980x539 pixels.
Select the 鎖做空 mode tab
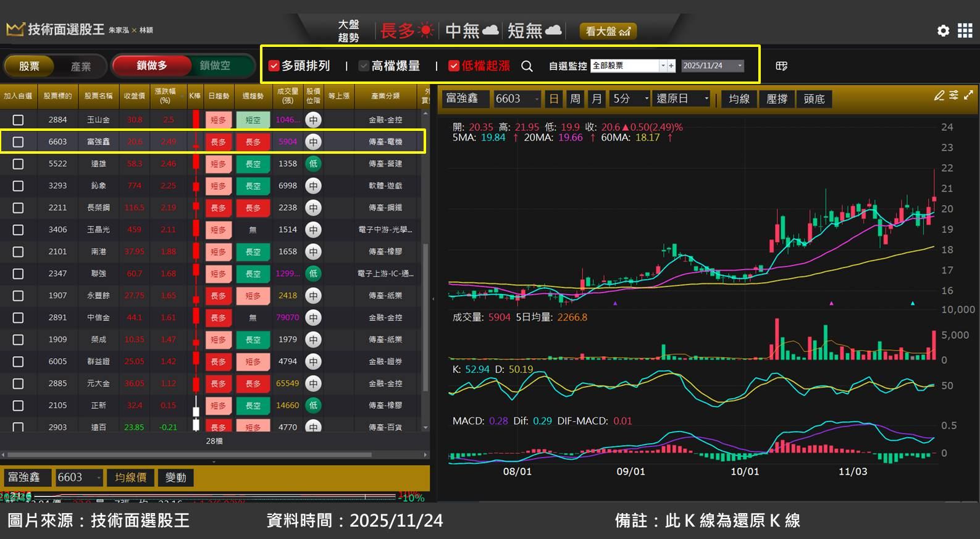click(215, 65)
